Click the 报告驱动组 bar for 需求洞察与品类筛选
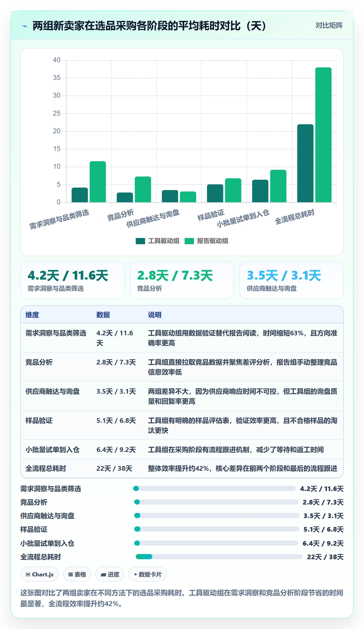The image size is (364, 629). tap(98, 182)
